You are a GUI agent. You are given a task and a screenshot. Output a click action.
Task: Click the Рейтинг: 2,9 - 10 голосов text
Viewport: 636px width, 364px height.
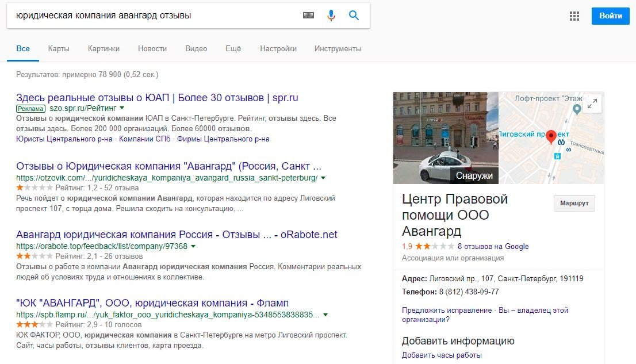tap(98, 325)
